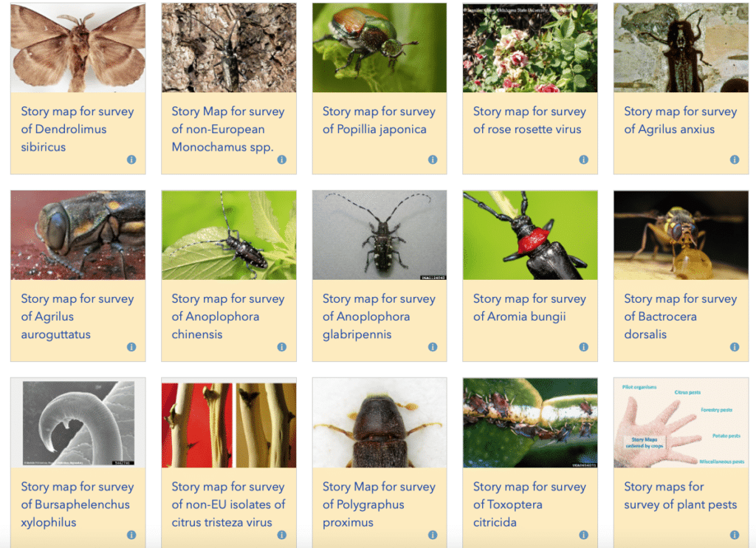Open Story map for Agrilus auroguttatus link

click(x=77, y=316)
